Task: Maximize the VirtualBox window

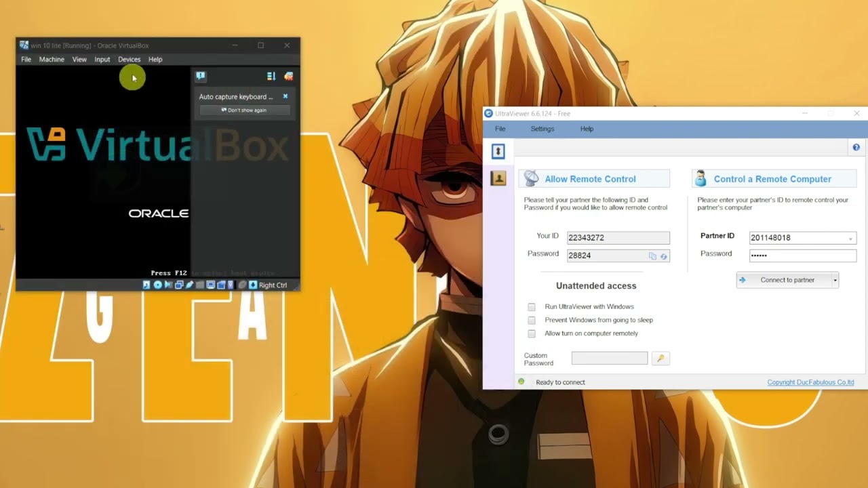Action: (260, 45)
